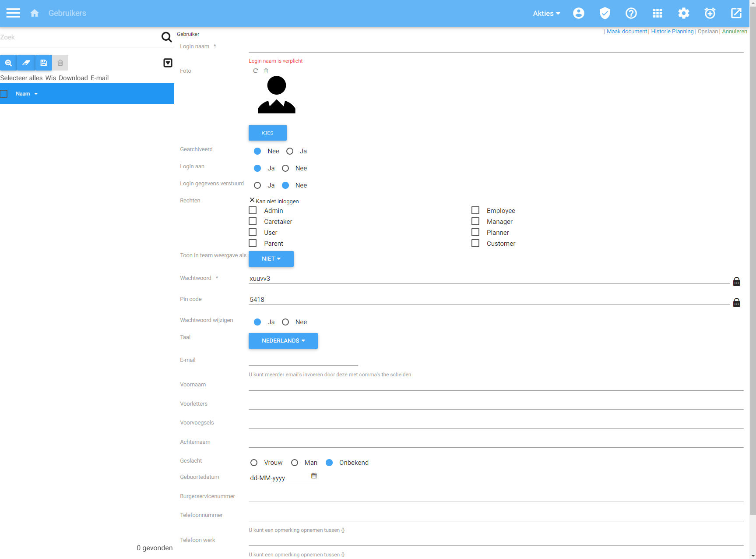Click the alarm add icon
The image size is (756, 559).
click(x=710, y=13)
